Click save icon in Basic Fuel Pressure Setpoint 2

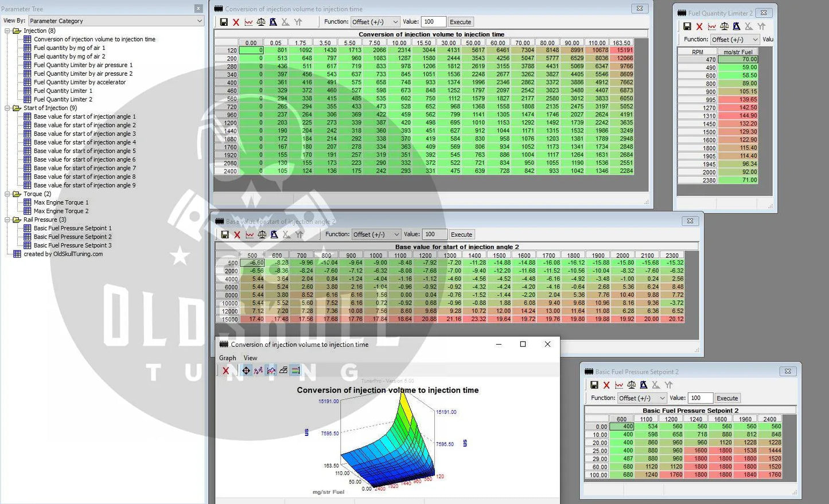point(594,385)
